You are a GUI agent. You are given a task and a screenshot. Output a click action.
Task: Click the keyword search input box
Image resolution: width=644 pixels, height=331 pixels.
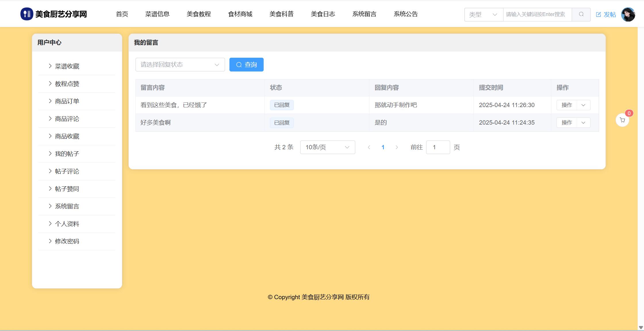point(537,14)
